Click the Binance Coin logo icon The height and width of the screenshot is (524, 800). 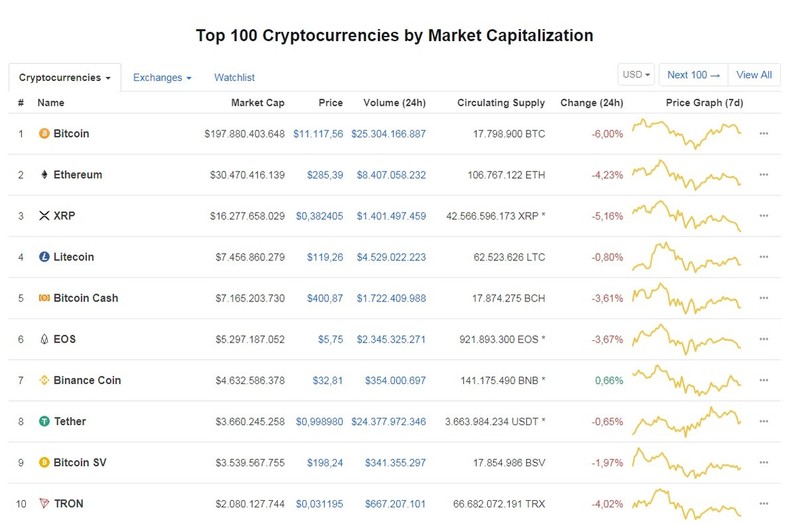point(44,381)
